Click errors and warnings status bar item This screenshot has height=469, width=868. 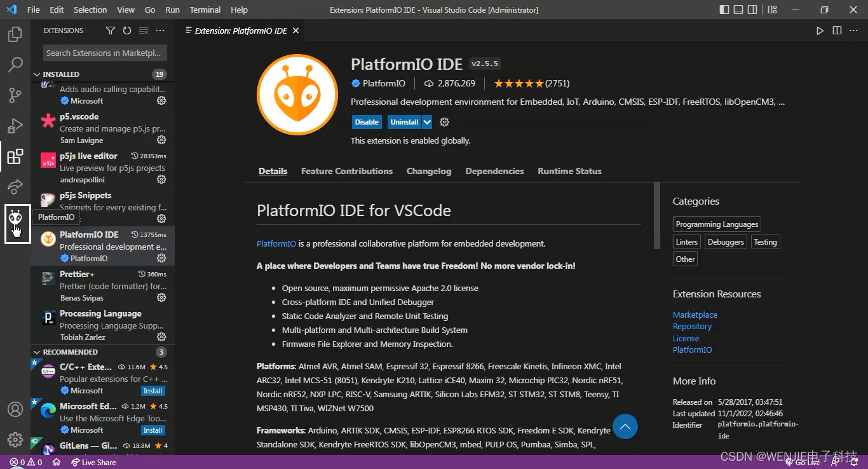tap(26, 462)
